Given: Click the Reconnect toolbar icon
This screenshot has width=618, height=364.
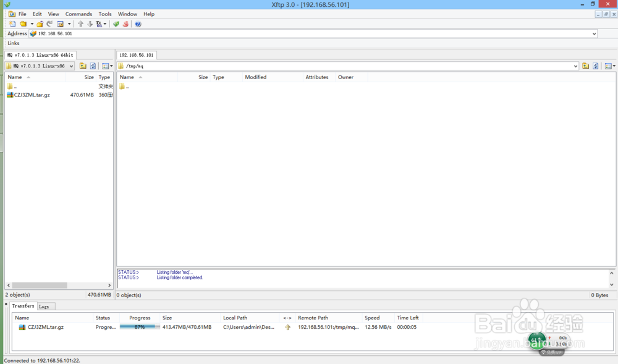Looking at the screenshot, I should pos(49,24).
